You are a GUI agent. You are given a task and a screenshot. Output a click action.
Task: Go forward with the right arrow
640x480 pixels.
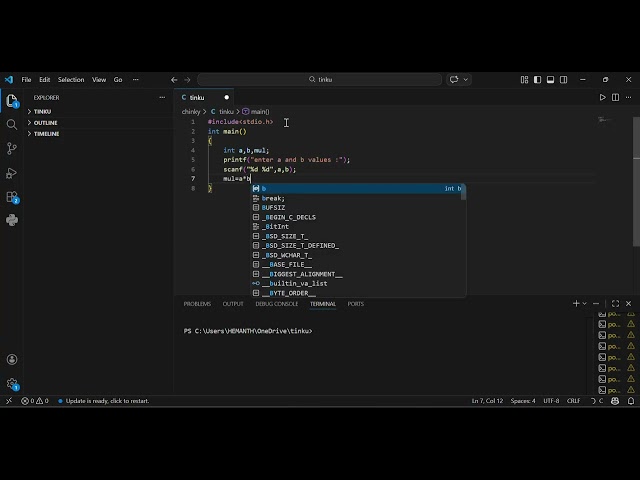pyautogui.click(x=187, y=80)
